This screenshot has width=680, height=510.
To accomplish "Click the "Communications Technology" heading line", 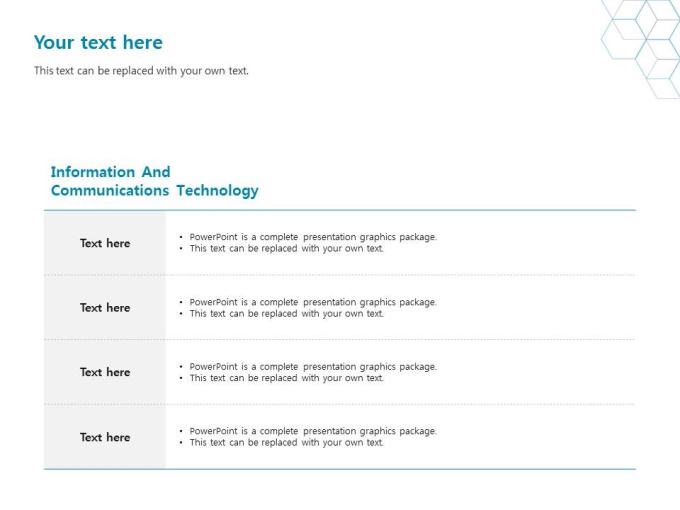I will tap(155, 190).
